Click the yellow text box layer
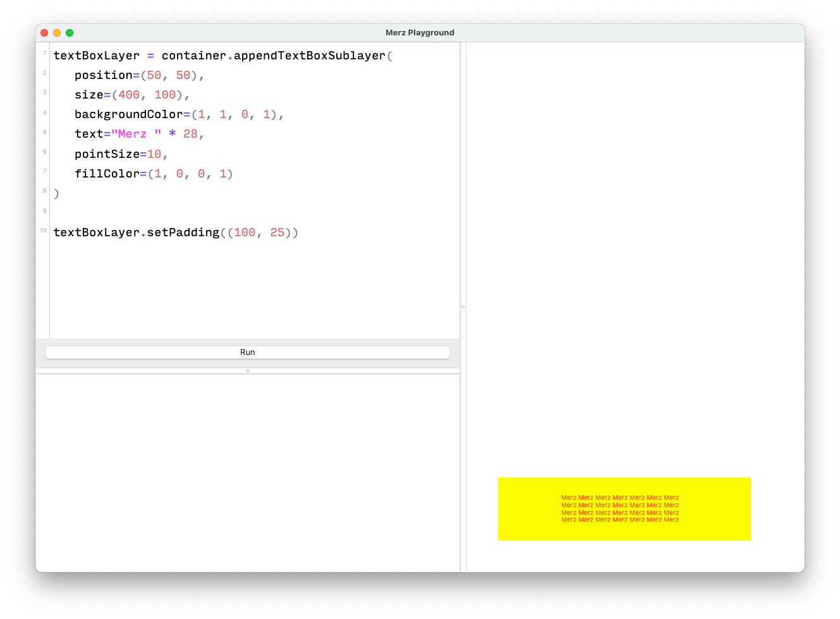Screen dimensions: 840x619 (624, 509)
